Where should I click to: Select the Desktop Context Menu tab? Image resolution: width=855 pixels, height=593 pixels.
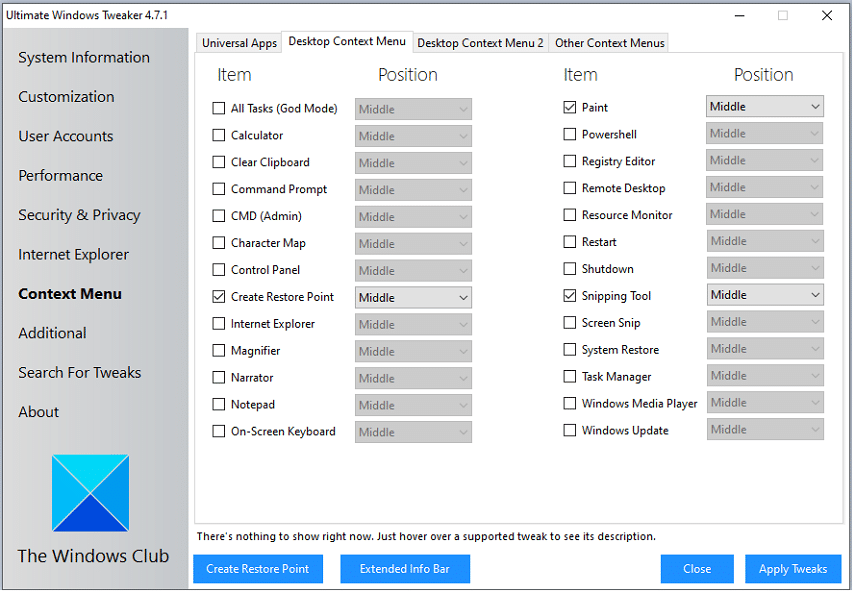(x=347, y=41)
